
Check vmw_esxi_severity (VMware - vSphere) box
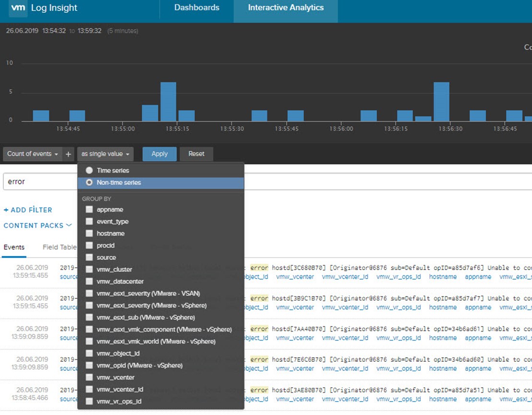pyautogui.click(x=89, y=305)
